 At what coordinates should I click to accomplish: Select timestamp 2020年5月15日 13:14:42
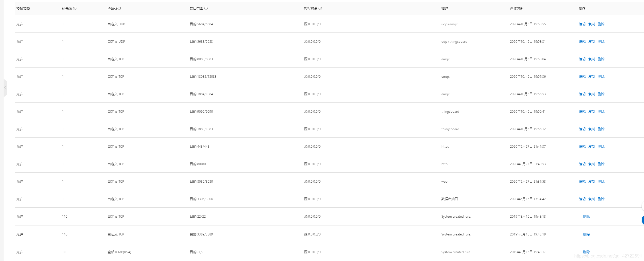coord(528,199)
